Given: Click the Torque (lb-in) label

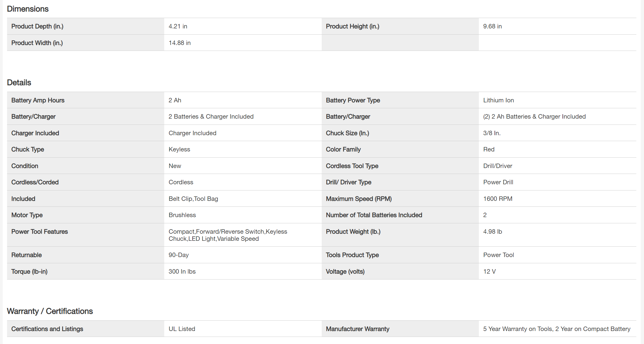Looking at the screenshot, I should click(29, 272).
